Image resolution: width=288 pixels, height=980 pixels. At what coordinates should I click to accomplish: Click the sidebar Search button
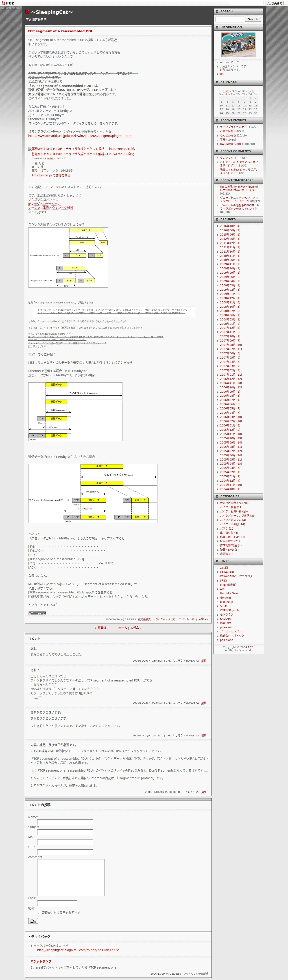click(253, 19)
